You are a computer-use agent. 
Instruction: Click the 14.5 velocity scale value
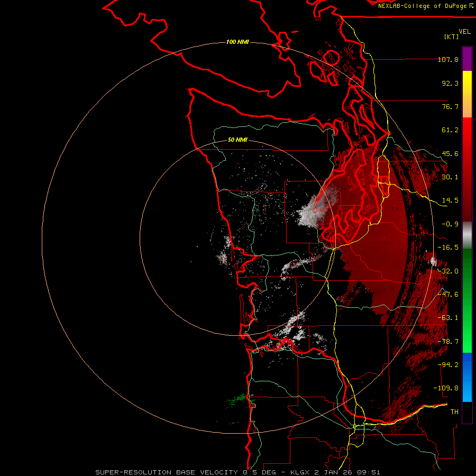point(450,200)
